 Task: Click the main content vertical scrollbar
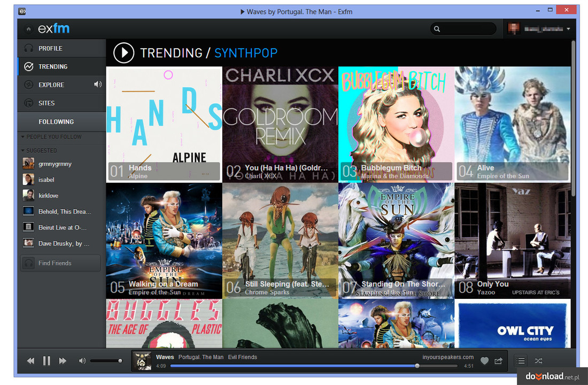click(x=574, y=118)
